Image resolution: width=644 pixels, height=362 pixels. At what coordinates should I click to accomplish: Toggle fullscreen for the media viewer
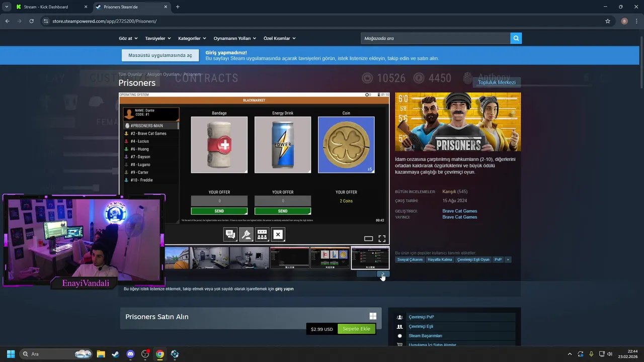pos(382,239)
